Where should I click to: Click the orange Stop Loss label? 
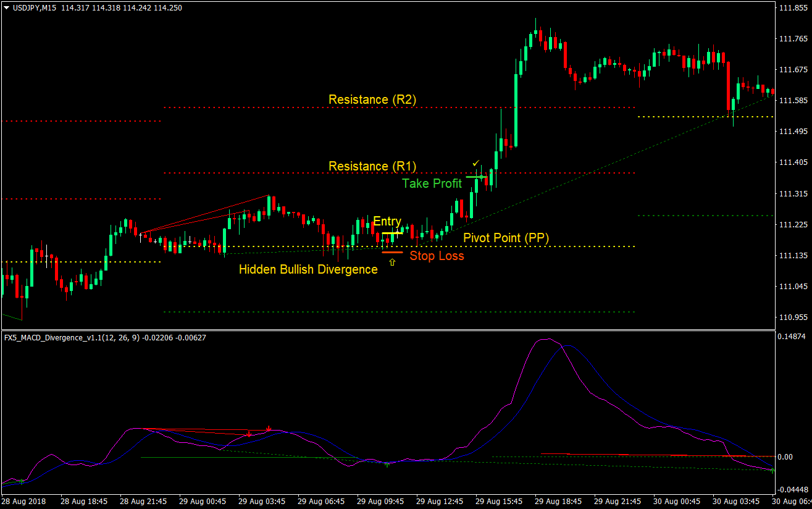point(437,256)
